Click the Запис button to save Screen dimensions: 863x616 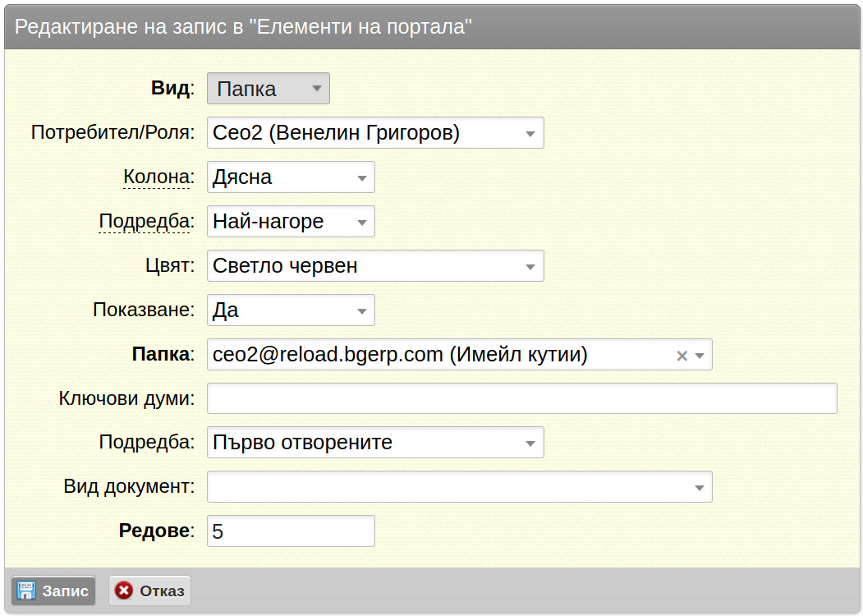[53, 591]
